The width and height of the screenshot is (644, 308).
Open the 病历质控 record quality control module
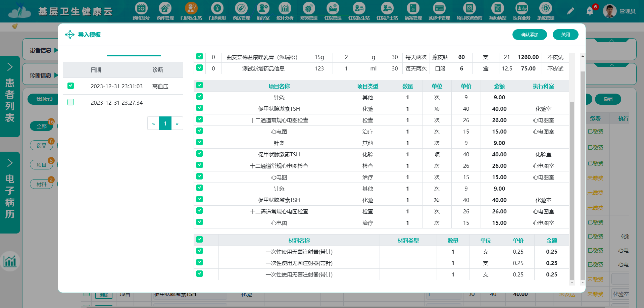click(498, 11)
